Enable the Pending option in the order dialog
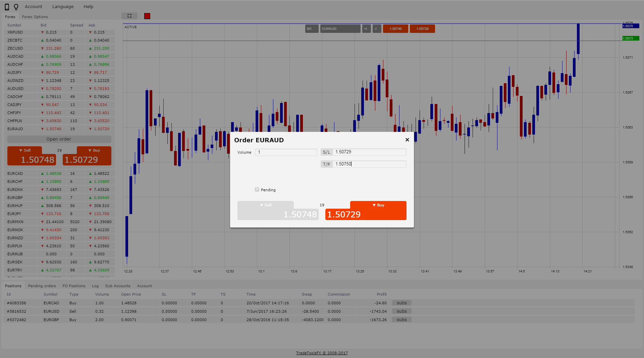 (x=257, y=189)
